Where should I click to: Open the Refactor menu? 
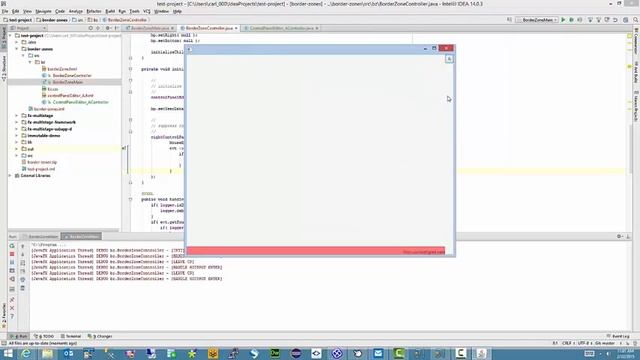click(94, 11)
